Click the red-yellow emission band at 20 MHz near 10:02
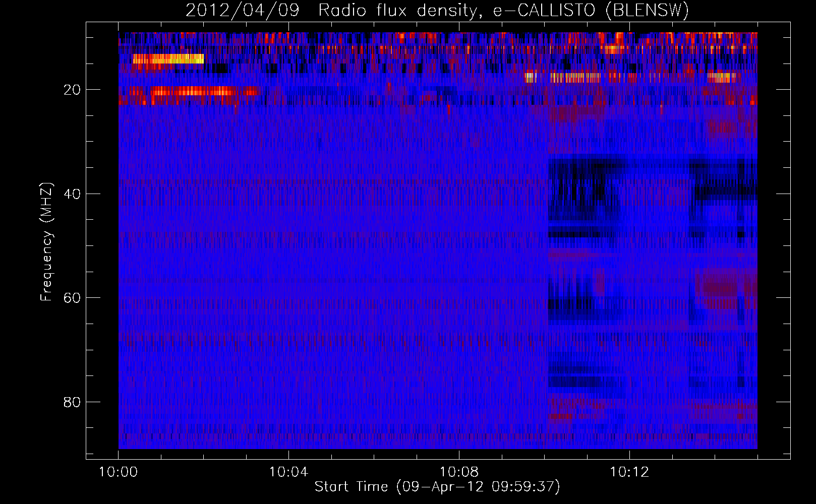 pyautogui.click(x=194, y=91)
